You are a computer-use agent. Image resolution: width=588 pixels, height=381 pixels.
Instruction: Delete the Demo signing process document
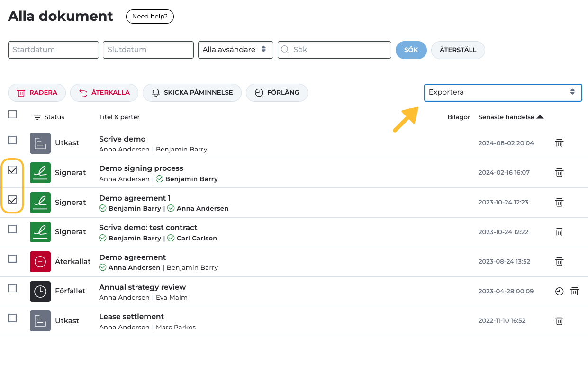click(559, 173)
